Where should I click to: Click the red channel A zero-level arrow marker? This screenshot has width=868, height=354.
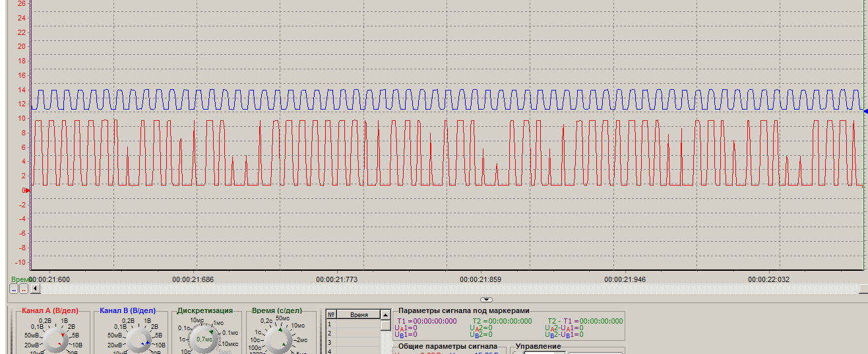(27, 190)
